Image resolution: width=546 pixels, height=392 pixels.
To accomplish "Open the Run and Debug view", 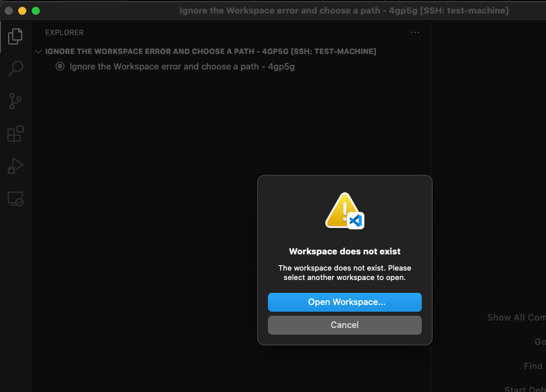I will click(15, 166).
